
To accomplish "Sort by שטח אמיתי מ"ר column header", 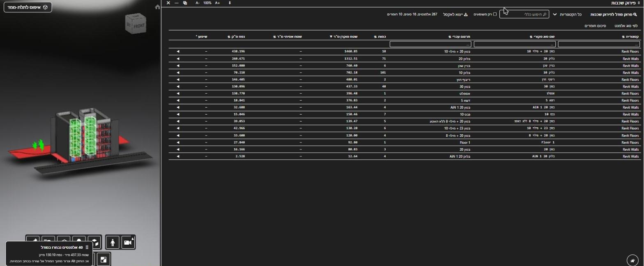I will [x=287, y=37].
